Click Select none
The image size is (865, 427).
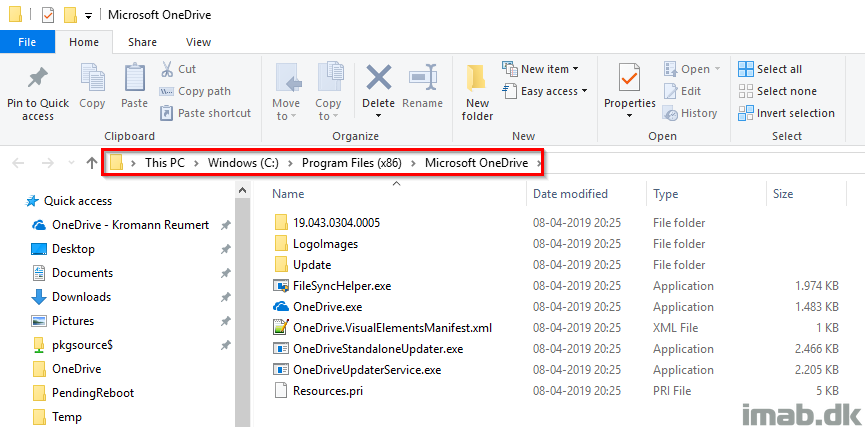(x=777, y=91)
